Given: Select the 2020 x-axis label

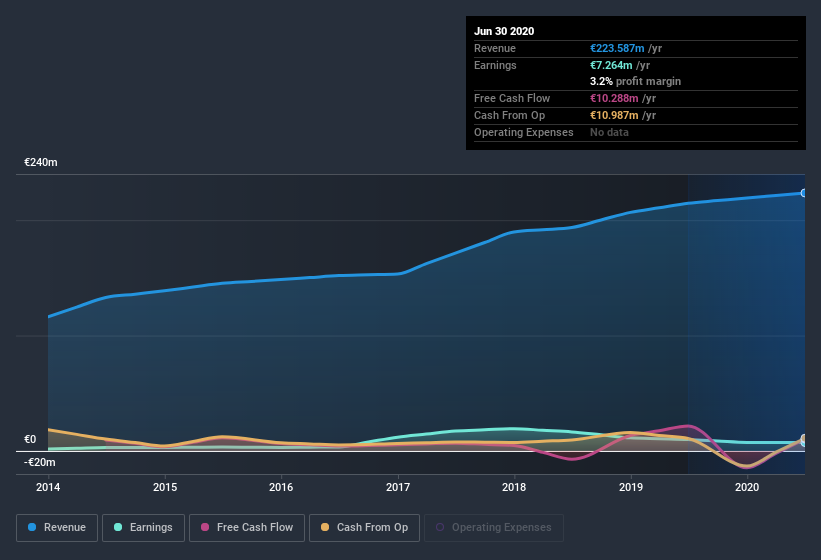Looking at the screenshot, I should click(x=747, y=487).
